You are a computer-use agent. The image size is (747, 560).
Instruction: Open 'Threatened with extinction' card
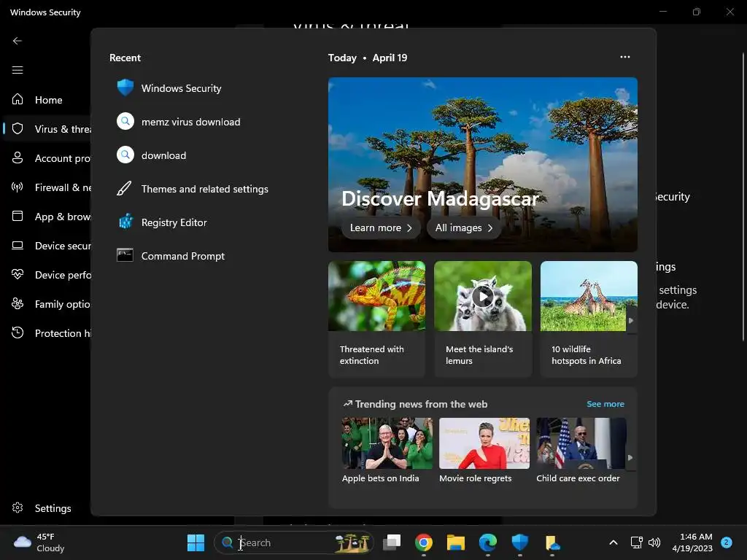[376, 319]
